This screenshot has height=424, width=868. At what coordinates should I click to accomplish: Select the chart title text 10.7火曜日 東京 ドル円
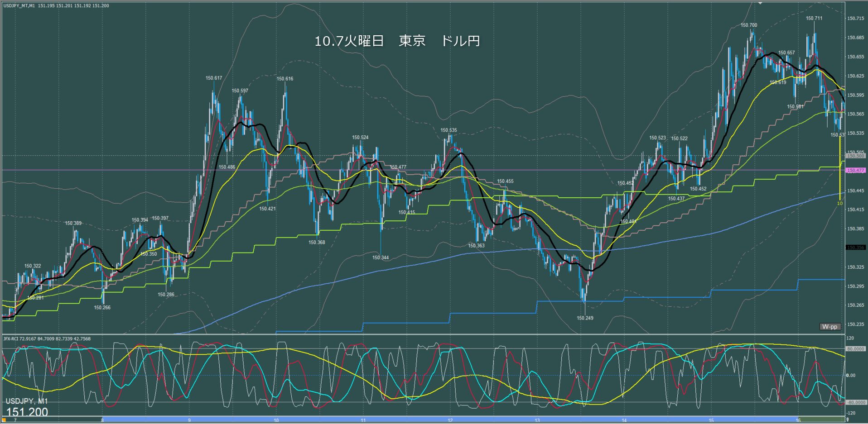pyautogui.click(x=397, y=41)
